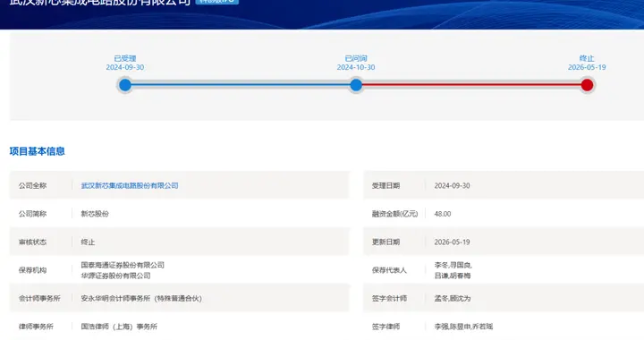Select the 终止 stage label above the timeline
Screen dimensions: 644x340
587,58
